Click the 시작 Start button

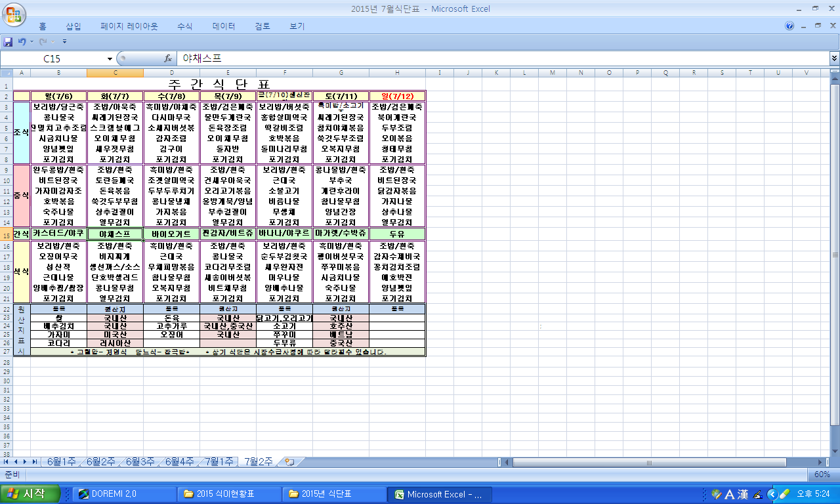[x=31, y=494]
